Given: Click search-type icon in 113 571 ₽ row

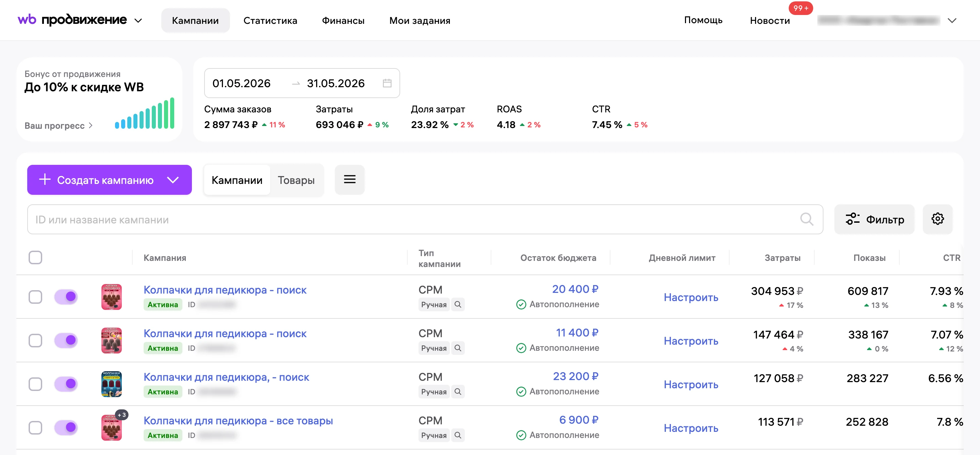Looking at the screenshot, I should tap(458, 435).
